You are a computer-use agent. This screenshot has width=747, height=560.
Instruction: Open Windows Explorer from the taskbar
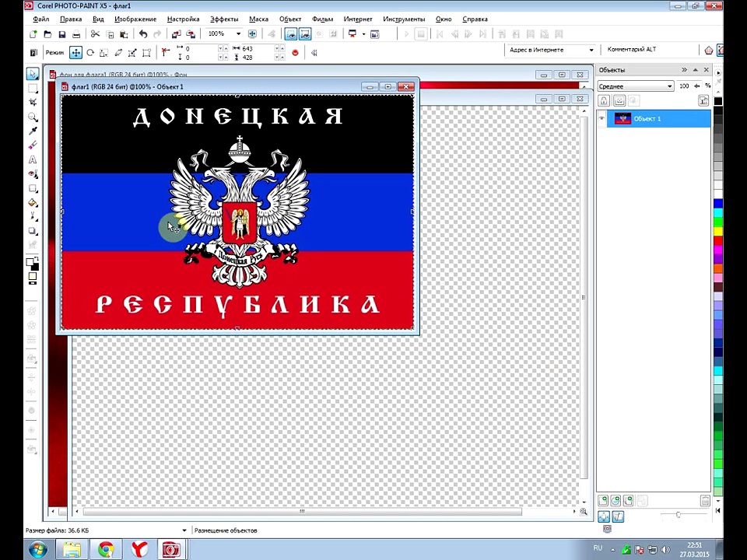pos(72,550)
